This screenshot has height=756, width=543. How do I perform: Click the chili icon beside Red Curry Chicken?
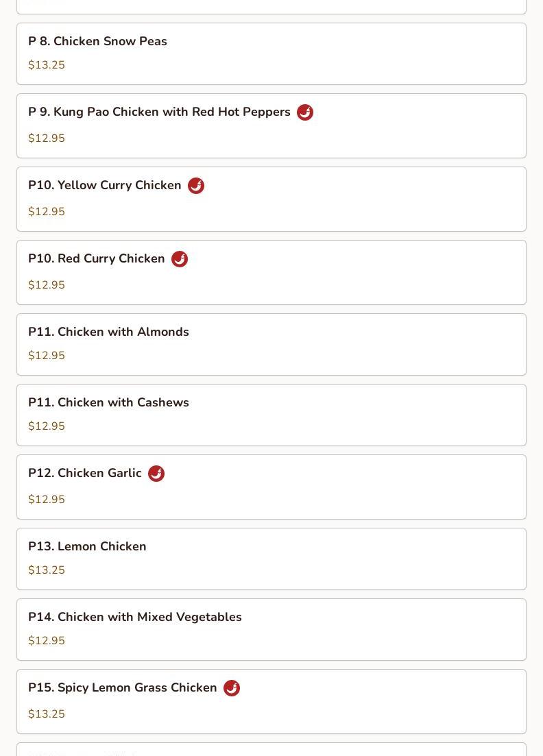(x=180, y=259)
